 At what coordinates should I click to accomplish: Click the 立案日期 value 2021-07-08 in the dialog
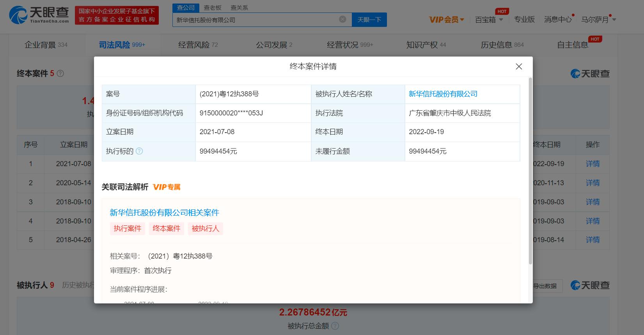tap(217, 132)
